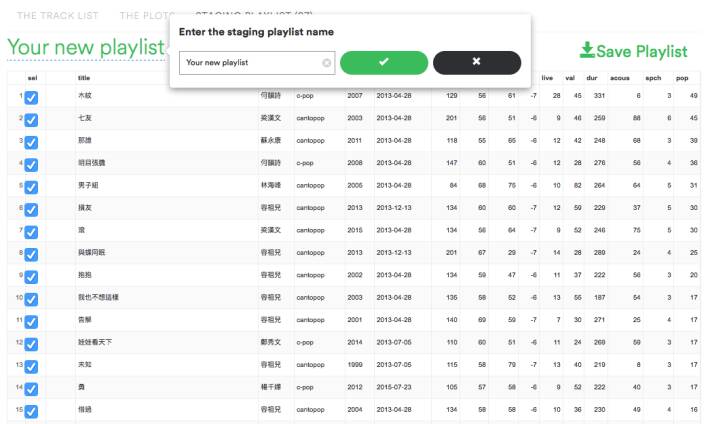Sort by the dur column header
The width and height of the screenshot is (710, 424).
pos(592,78)
